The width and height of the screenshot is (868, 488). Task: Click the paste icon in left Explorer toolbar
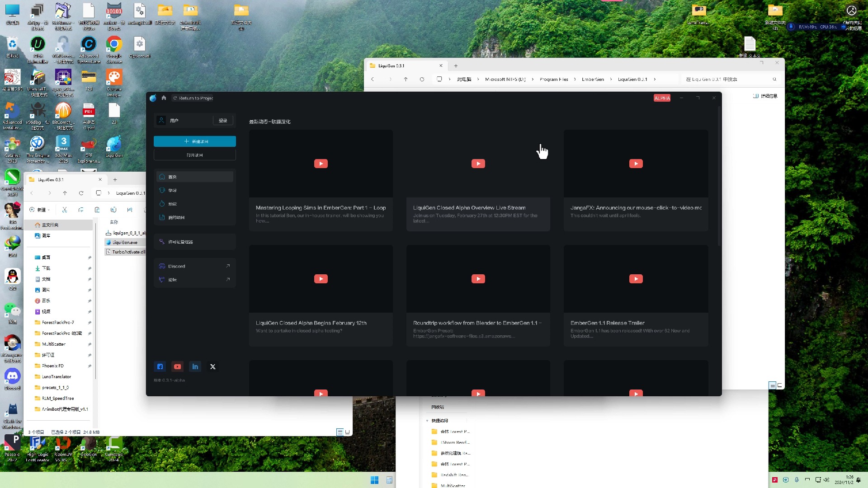(x=97, y=210)
